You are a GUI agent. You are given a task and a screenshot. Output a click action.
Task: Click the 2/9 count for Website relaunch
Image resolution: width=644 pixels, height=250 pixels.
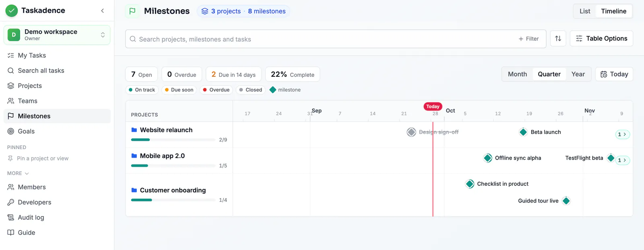coord(223,140)
